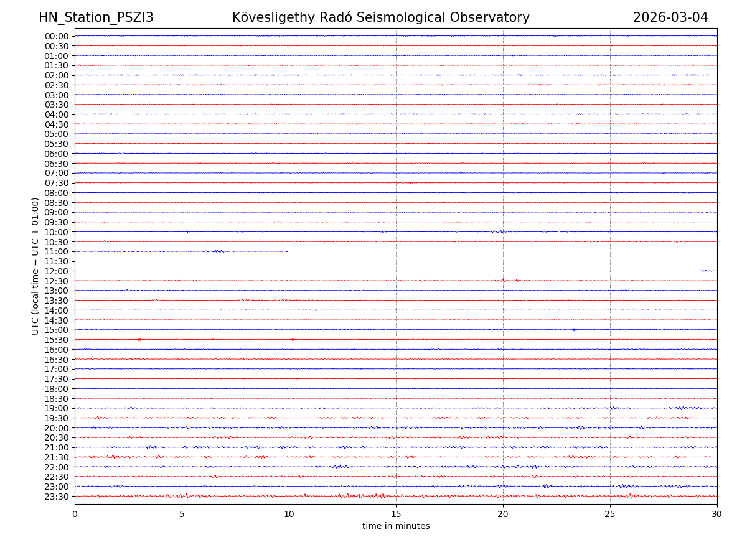Click the 12:00 hour label

coord(57,271)
